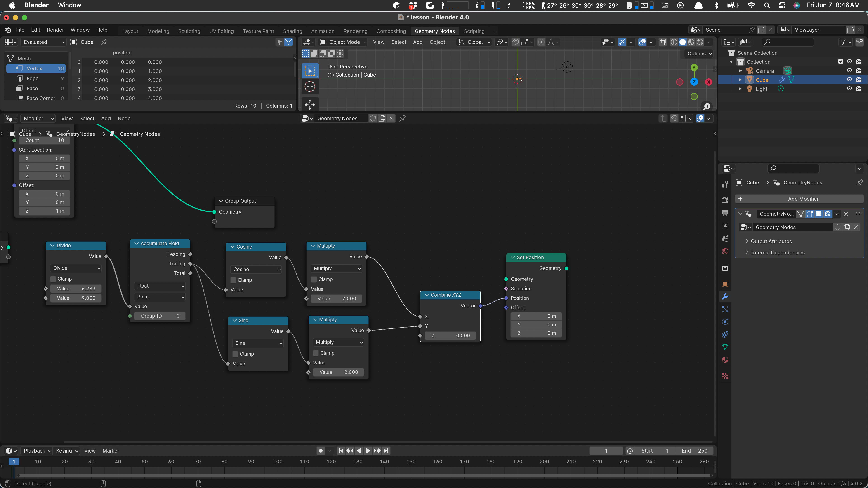This screenshot has height=488, width=868.
Task: Select the Move tool in the viewport toolbar
Action: [x=310, y=105]
